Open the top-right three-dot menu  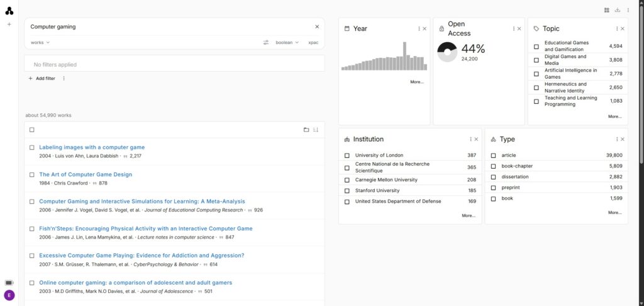pos(628,10)
